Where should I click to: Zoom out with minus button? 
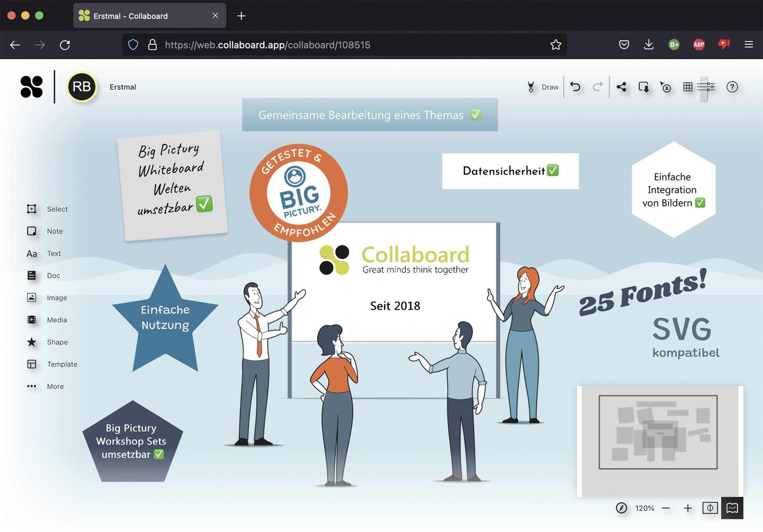pos(666,508)
